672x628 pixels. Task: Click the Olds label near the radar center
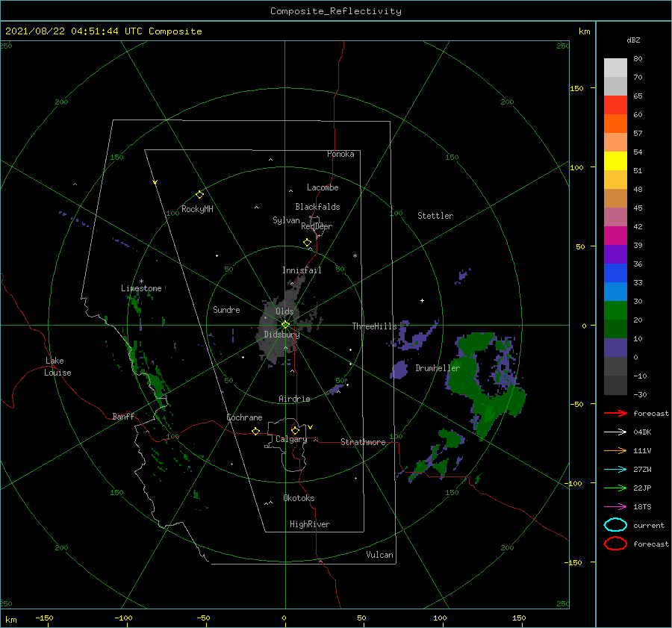pos(284,311)
